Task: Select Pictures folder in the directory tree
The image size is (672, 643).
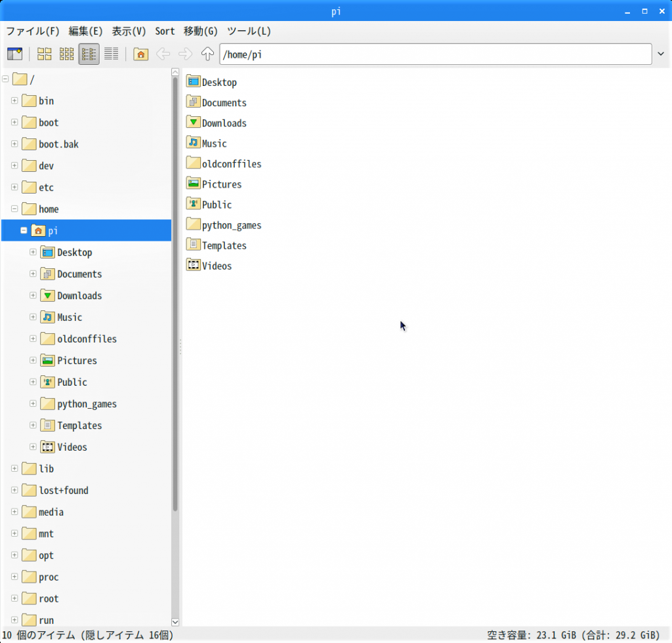Action: (x=77, y=361)
